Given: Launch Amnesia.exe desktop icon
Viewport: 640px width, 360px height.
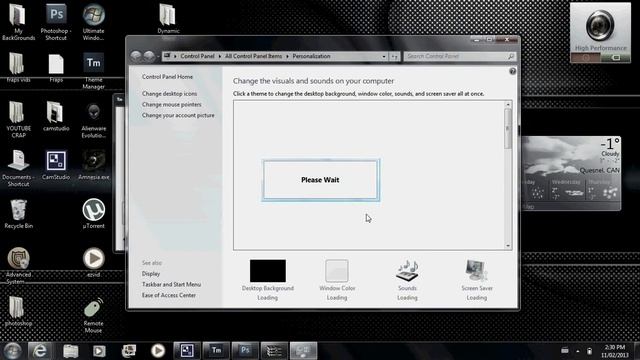Looking at the screenshot, I should pyautogui.click(x=93, y=165).
